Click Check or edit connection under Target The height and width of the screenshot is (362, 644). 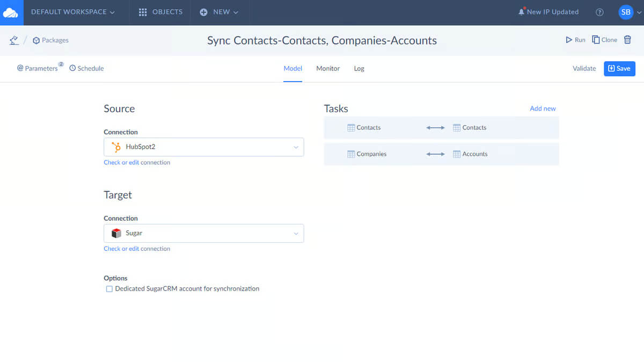tap(137, 249)
